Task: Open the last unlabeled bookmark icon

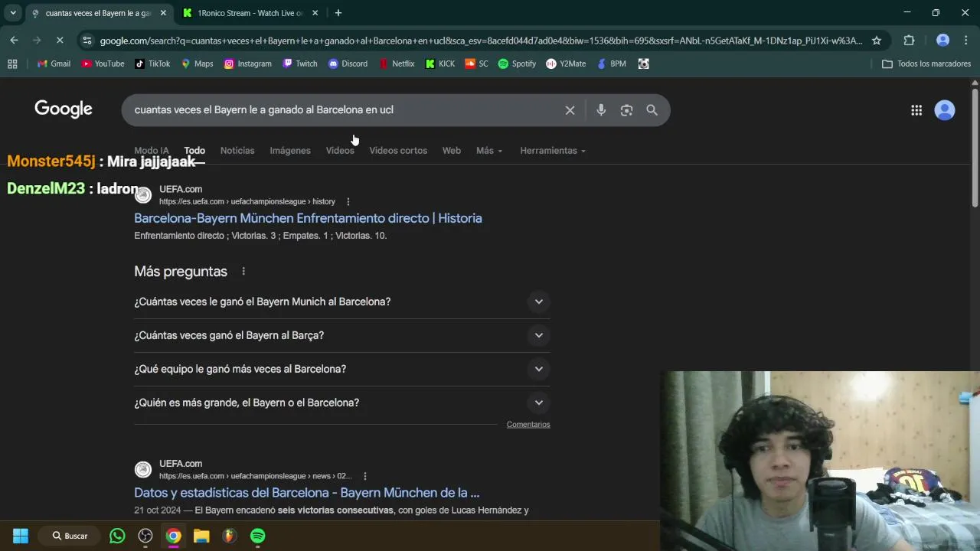Action: pyautogui.click(x=644, y=64)
